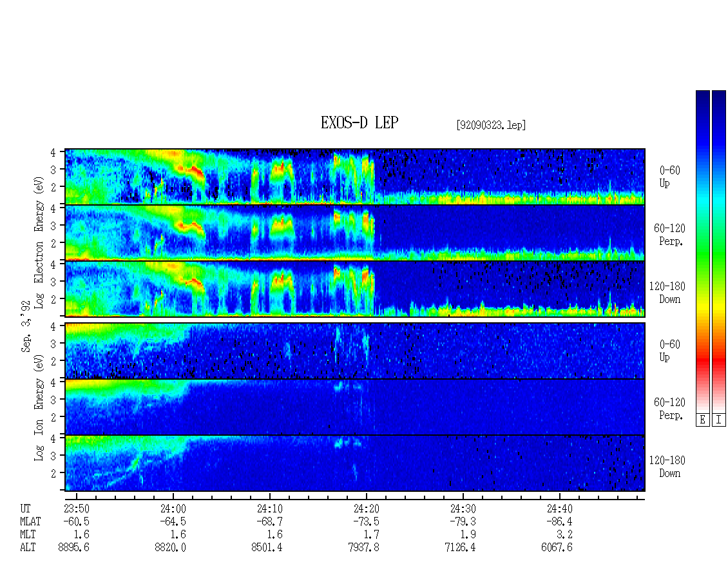Image resolution: width=728 pixels, height=564 pixels.
Task: Click the MLT value 3.2
Action: click(564, 535)
